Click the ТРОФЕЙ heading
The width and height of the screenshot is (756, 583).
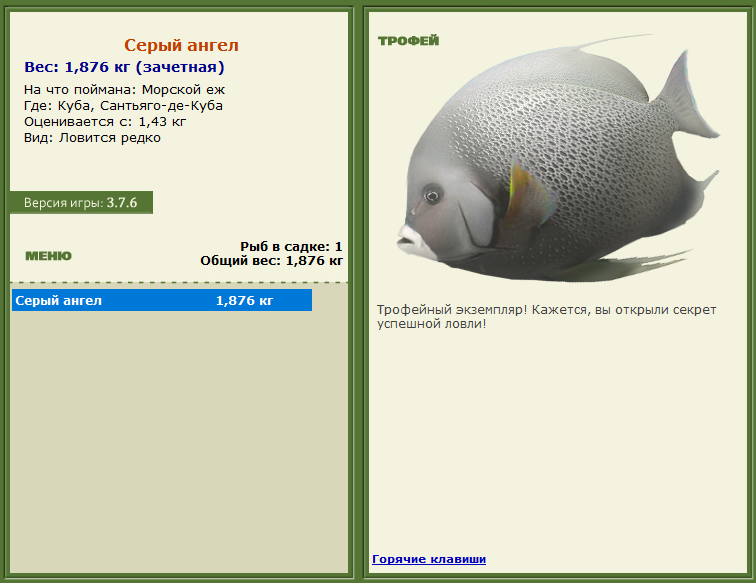(408, 41)
